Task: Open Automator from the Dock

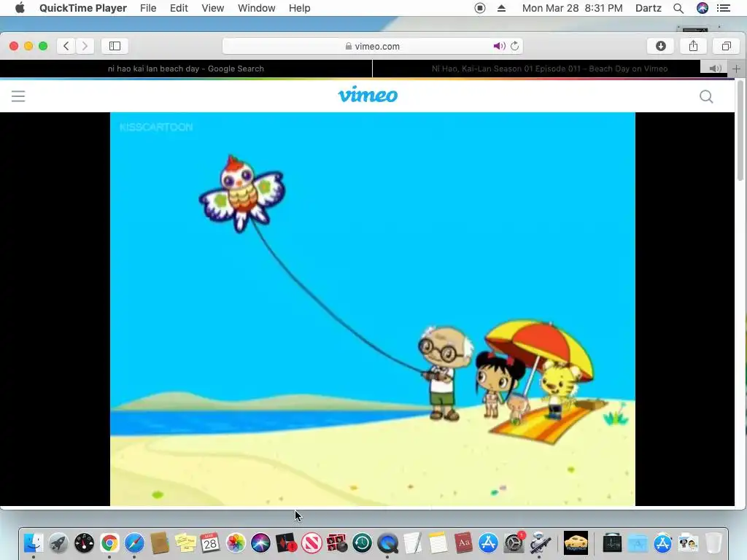Action: tap(539, 542)
